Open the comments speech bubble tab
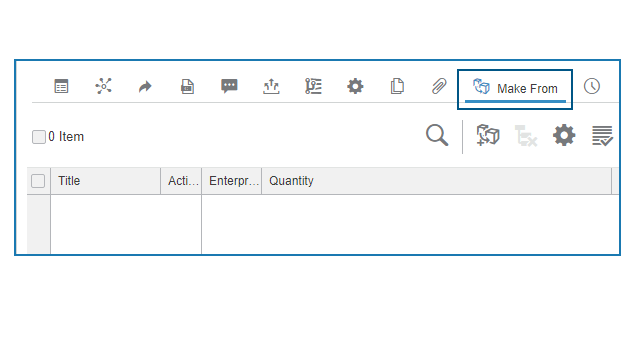The width and height of the screenshot is (640, 360). click(229, 86)
